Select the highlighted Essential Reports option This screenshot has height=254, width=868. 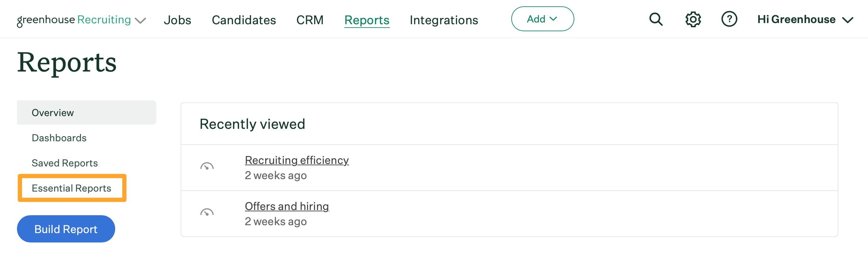[72, 188]
